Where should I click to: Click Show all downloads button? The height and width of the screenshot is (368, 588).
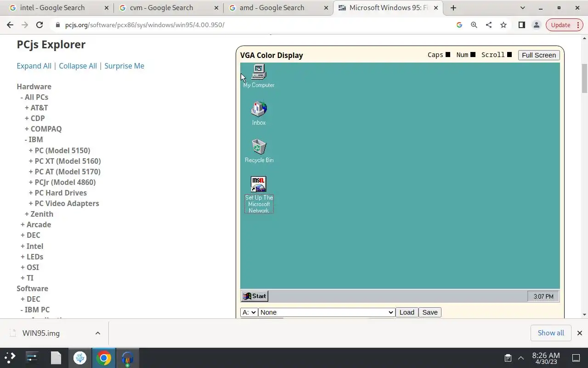tap(551, 333)
